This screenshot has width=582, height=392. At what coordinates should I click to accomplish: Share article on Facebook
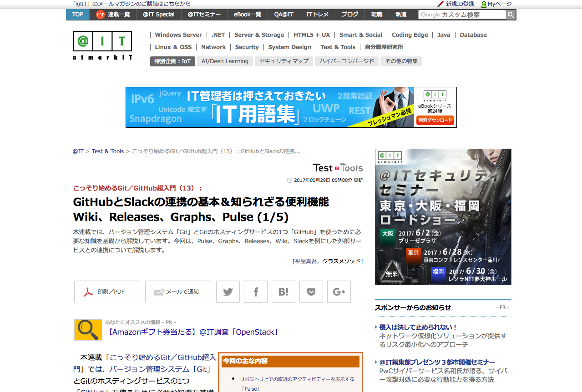[256, 292]
